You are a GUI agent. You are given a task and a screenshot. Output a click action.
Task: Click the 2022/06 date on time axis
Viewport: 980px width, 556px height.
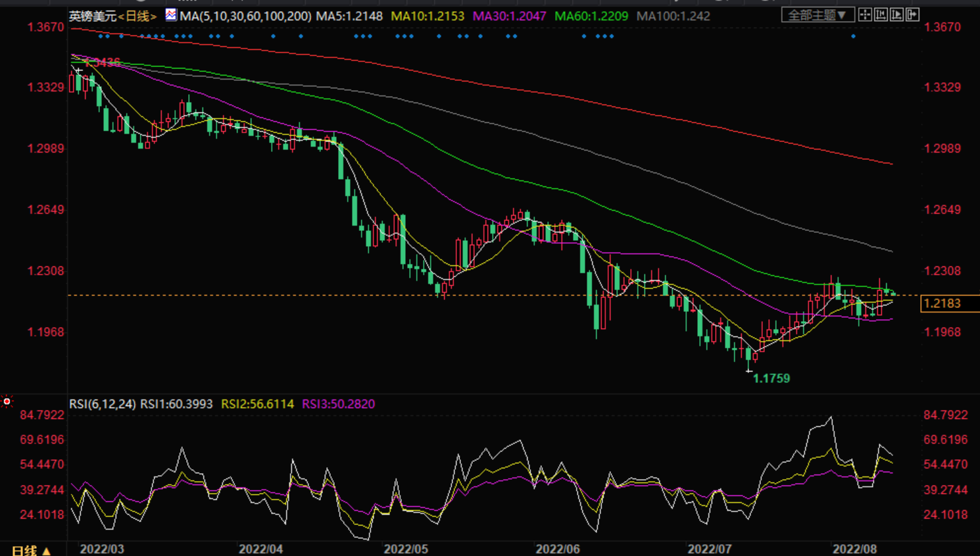[558, 549]
